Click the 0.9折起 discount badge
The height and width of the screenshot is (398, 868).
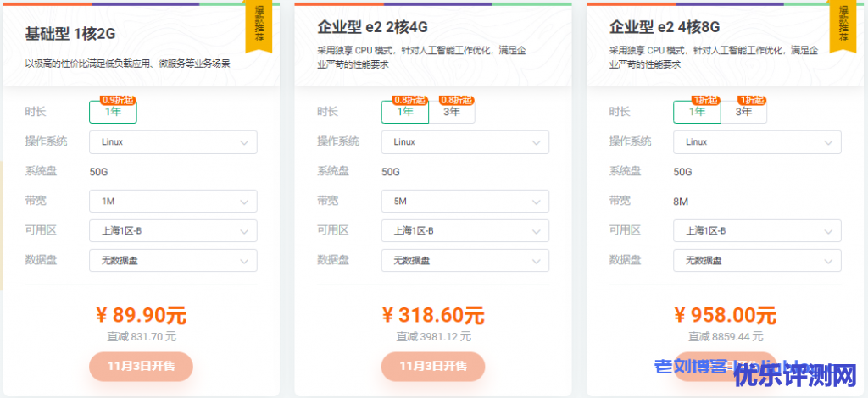[118, 100]
